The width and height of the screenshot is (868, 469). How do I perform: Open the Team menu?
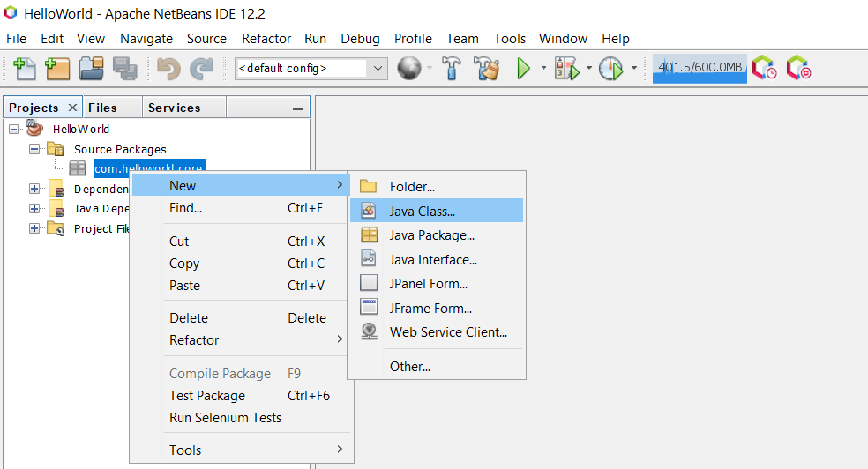tap(462, 39)
